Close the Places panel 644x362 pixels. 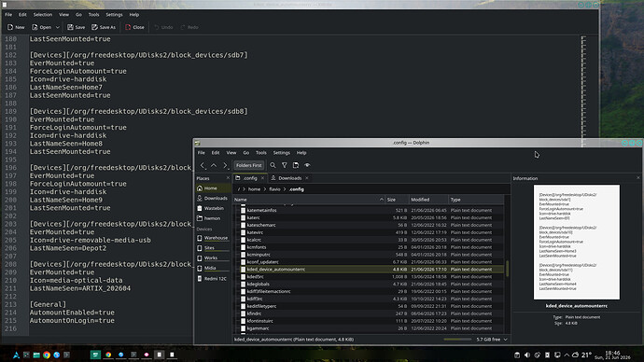[x=228, y=178]
